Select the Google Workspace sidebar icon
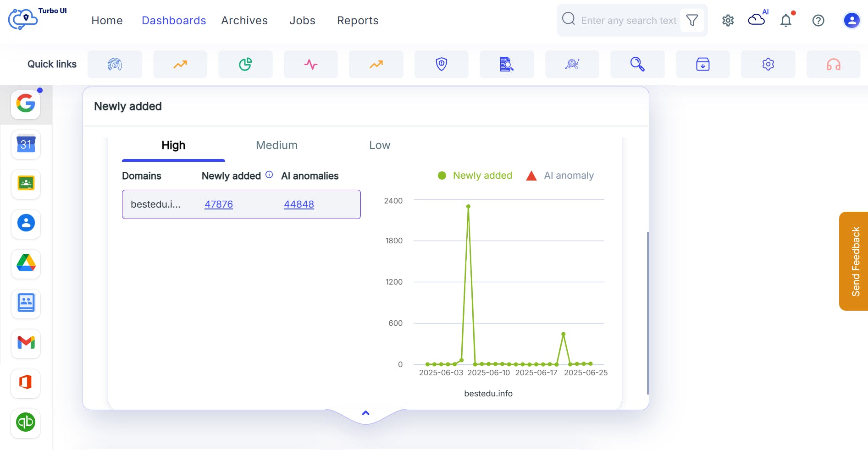868x450 pixels. coord(26,104)
